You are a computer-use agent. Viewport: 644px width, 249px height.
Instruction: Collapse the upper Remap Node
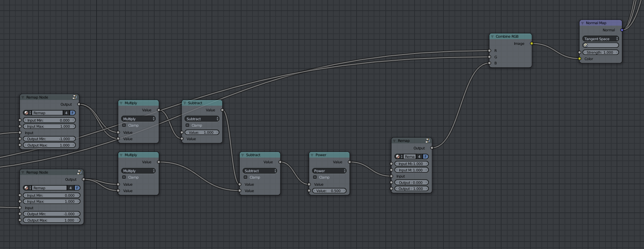pos(23,97)
